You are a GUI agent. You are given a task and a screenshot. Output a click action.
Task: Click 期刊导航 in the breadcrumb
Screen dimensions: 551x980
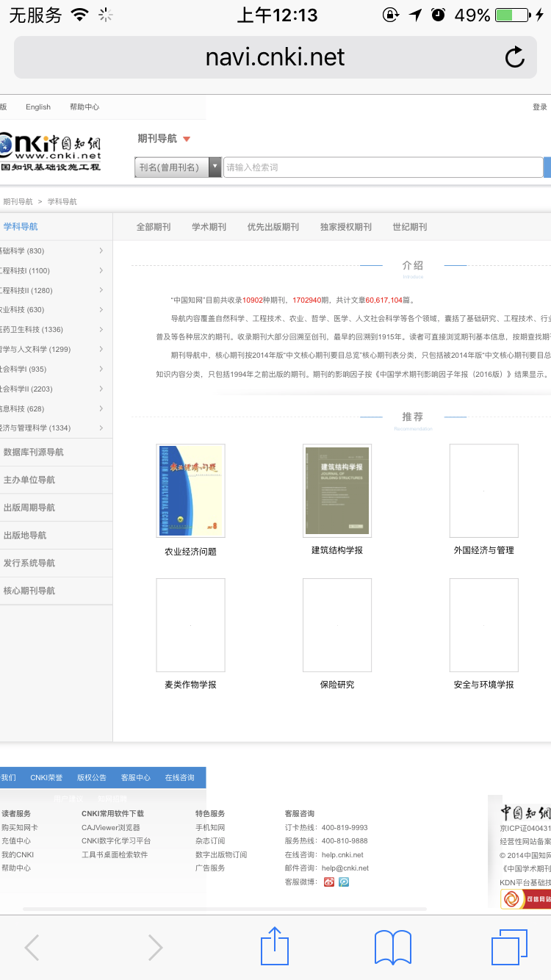(18, 201)
